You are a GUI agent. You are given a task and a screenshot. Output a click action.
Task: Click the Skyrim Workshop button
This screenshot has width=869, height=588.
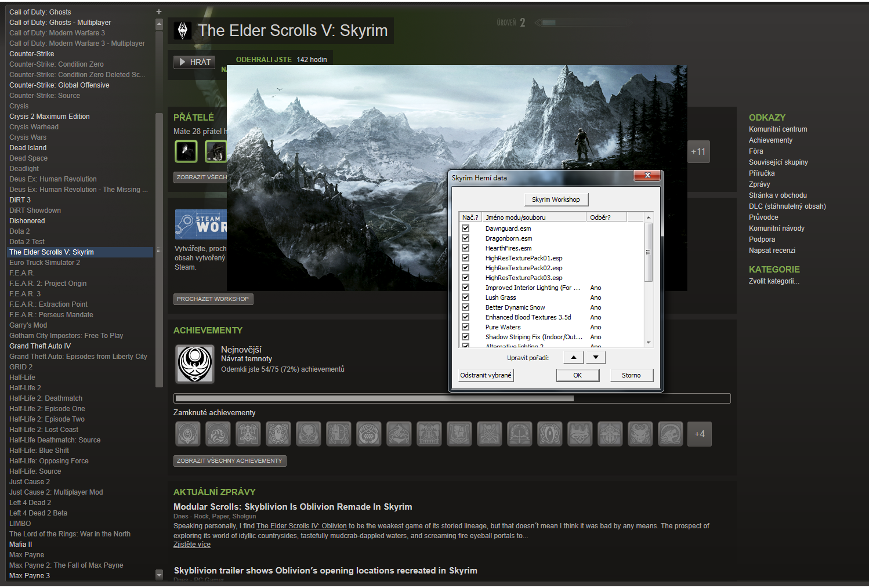(556, 199)
